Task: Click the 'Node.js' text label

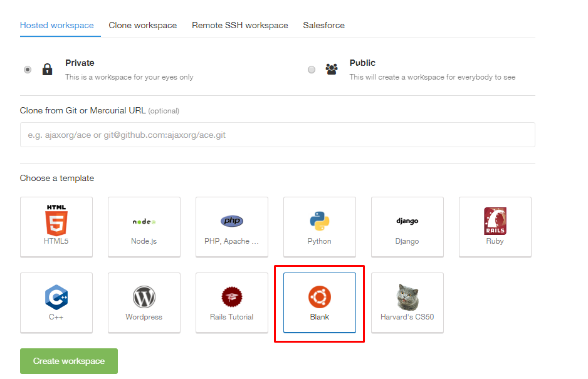Action: click(x=144, y=241)
